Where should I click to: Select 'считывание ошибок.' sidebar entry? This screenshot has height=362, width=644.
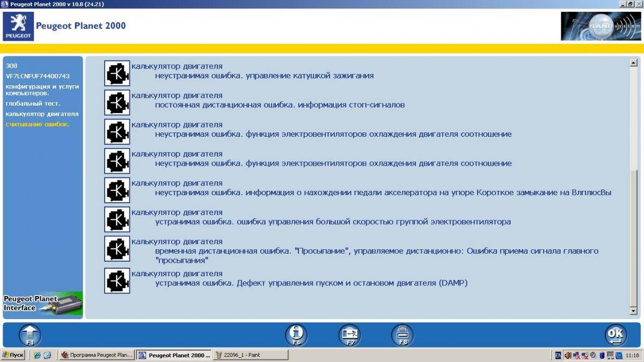click(38, 124)
